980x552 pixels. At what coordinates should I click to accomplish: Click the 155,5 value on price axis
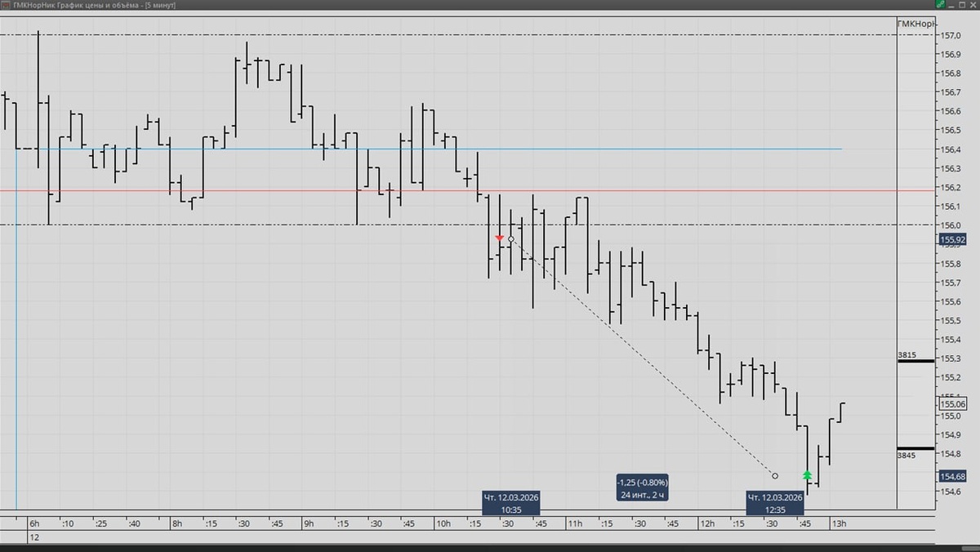click(x=951, y=320)
